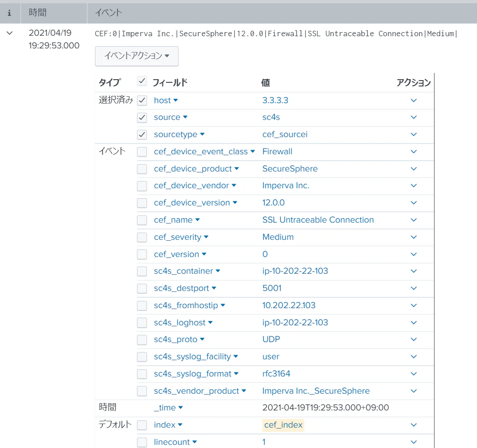Expand the action chevron for sc4s_loghost row
477x448 pixels.
(414, 323)
